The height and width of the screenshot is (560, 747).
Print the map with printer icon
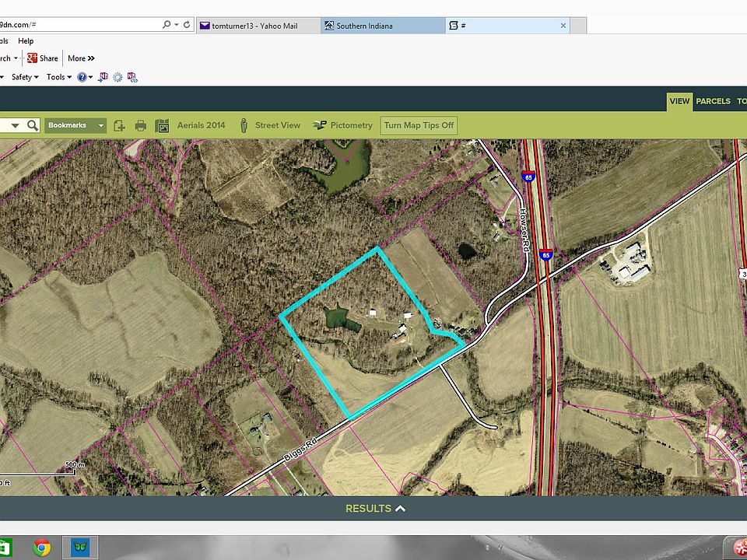(141, 125)
